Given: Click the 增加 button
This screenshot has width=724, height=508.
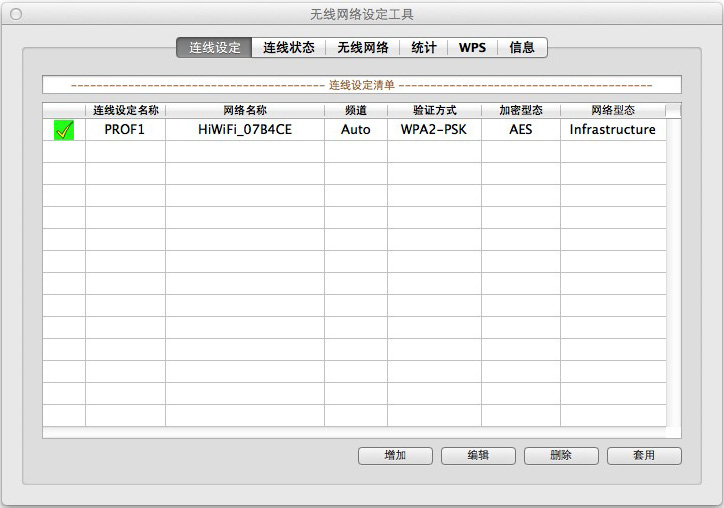Looking at the screenshot, I should pyautogui.click(x=395, y=456).
